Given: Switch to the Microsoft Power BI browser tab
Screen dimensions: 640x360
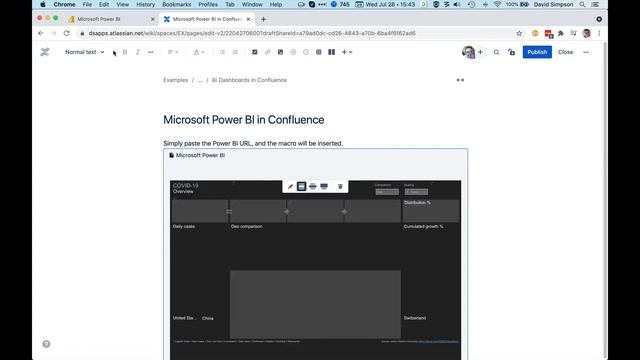Looking at the screenshot, I should (111, 19).
